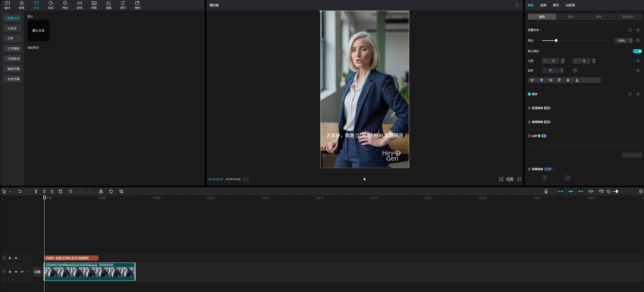This screenshot has height=292, width=644.
Task: Enter fullscreen player preview
Action: [519, 179]
